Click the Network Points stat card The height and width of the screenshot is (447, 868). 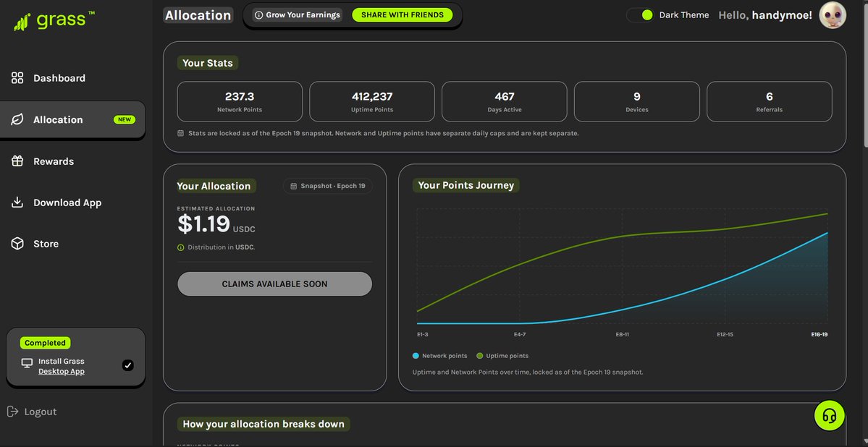coord(240,101)
